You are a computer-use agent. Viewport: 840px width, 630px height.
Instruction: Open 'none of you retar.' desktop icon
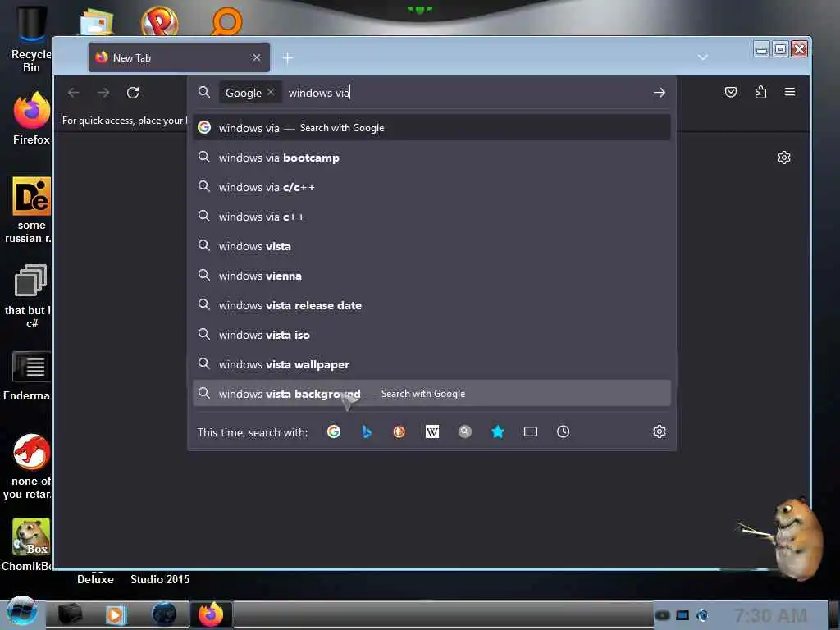click(x=30, y=466)
